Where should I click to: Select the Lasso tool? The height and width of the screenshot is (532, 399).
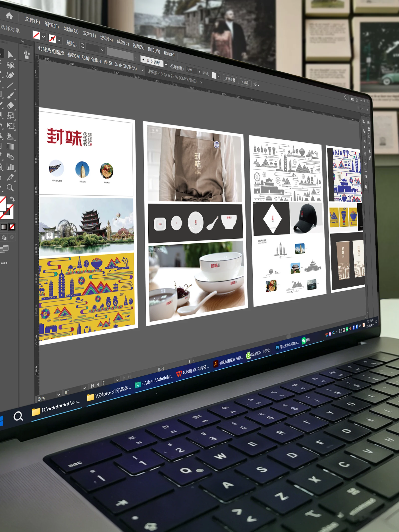click(x=10, y=65)
